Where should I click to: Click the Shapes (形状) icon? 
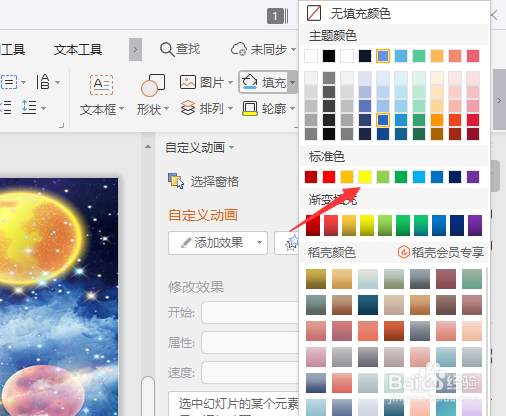point(153,85)
